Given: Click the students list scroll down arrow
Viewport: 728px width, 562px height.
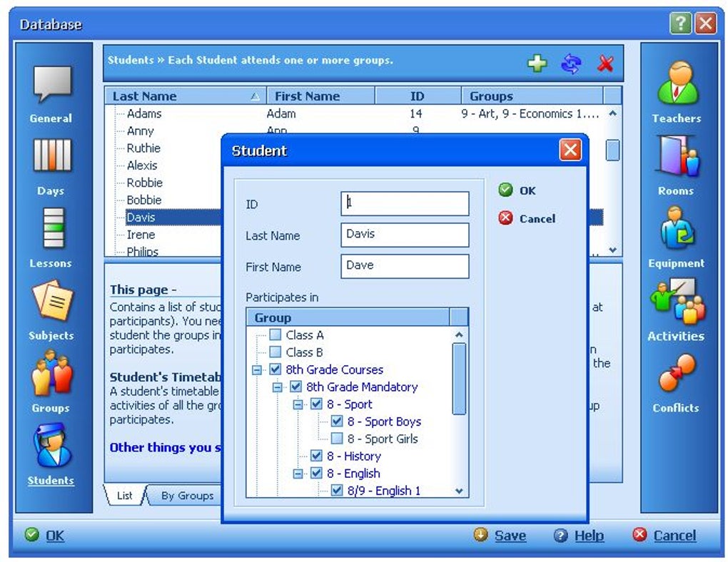Looking at the screenshot, I should click(x=613, y=250).
